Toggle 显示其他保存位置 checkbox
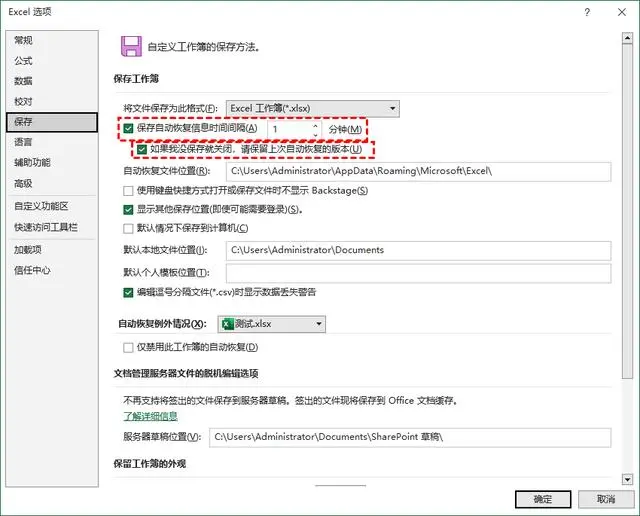The image size is (640, 516). click(128, 210)
